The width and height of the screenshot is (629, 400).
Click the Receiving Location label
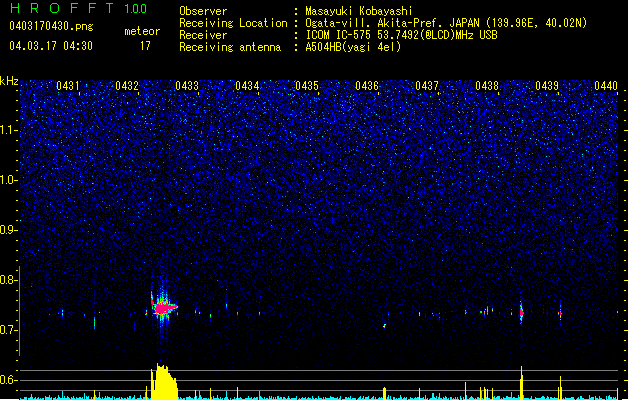pos(233,23)
